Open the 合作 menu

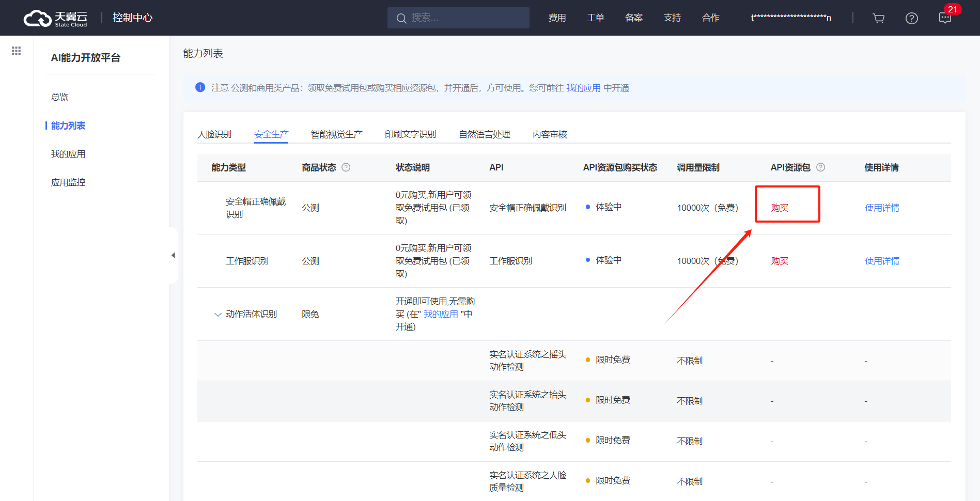point(711,18)
